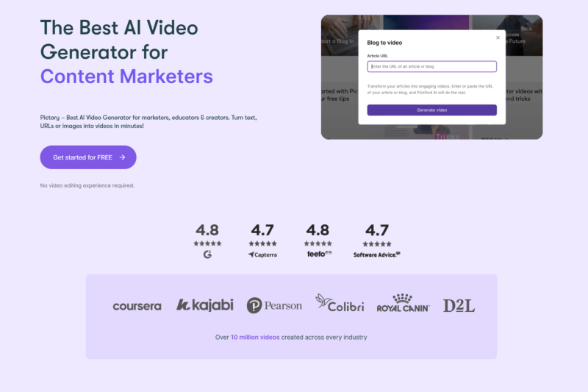The width and height of the screenshot is (588, 392).
Task: Click the 4.7 rating above Software Advice
Action: click(377, 230)
